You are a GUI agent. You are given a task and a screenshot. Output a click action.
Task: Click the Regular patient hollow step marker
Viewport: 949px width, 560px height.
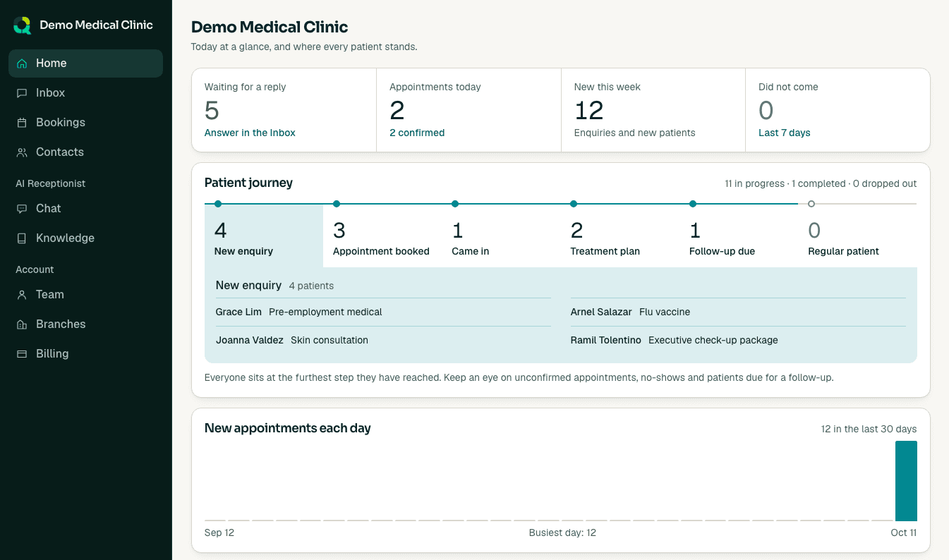pyautogui.click(x=811, y=204)
